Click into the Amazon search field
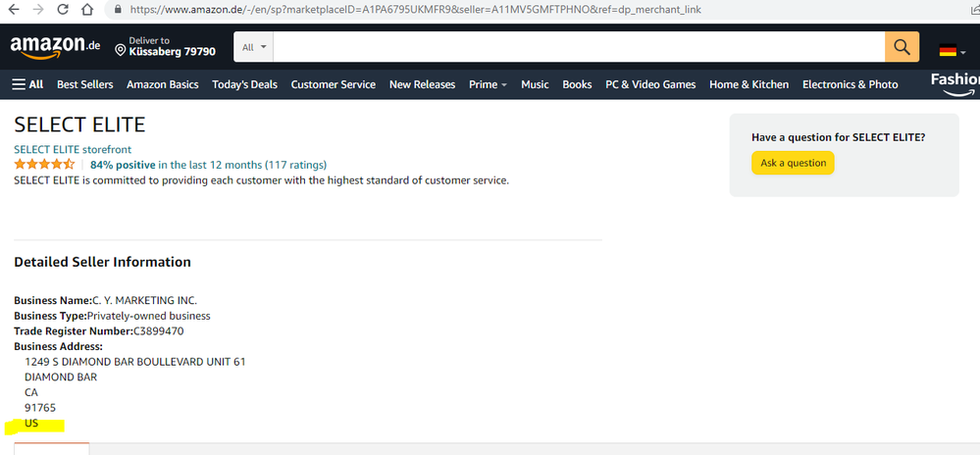The image size is (980, 455). 579,47
